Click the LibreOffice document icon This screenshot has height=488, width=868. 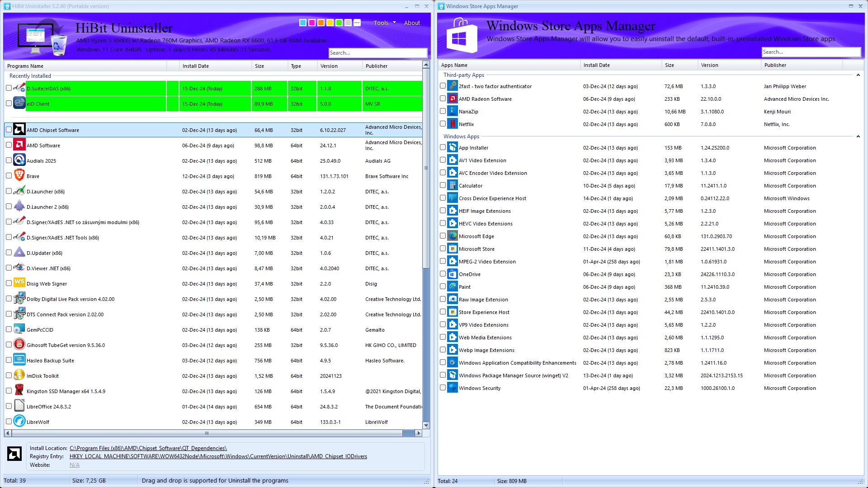19,406
